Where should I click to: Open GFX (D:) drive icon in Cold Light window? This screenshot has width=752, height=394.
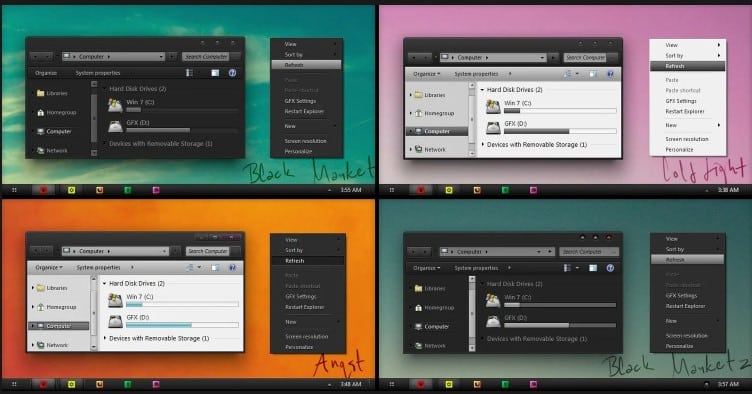pyautogui.click(x=493, y=127)
